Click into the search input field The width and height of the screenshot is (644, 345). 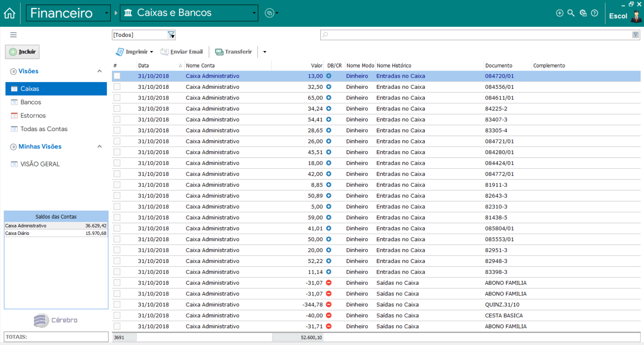pyautogui.click(x=476, y=35)
